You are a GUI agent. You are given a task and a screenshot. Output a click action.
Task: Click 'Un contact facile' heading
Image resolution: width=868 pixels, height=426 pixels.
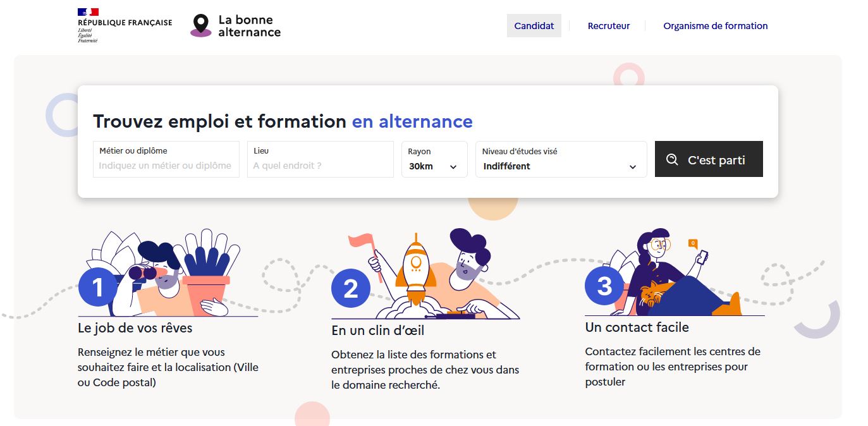coord(637,327)
